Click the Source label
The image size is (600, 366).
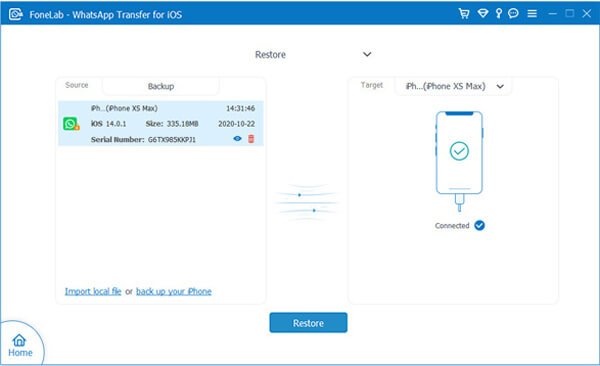click(77, 85)
